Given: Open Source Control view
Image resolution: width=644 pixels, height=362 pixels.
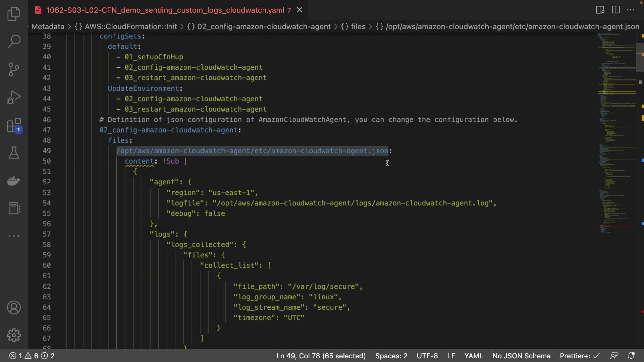Looking at the screenshot, I should tap(14, 69).
